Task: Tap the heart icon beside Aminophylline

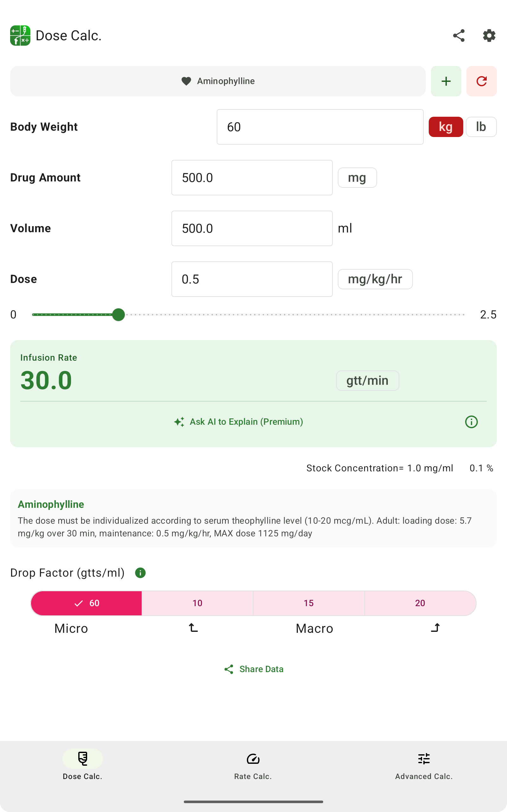Action: coord(186,81)
